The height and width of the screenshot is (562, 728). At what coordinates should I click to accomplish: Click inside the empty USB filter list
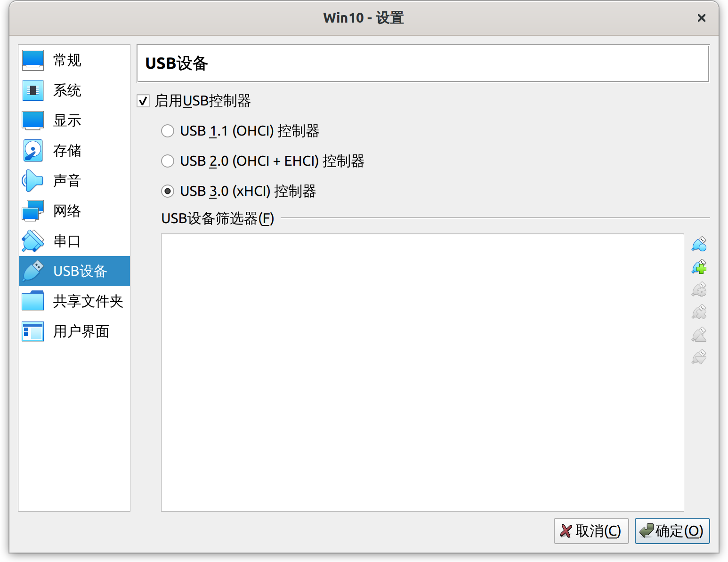click(x=422, y=372)
